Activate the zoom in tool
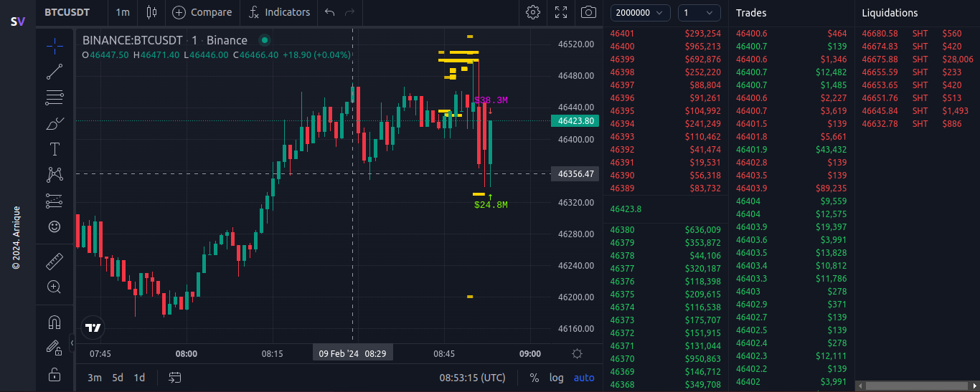The image size is (980, 392). (x=55, y=287)
